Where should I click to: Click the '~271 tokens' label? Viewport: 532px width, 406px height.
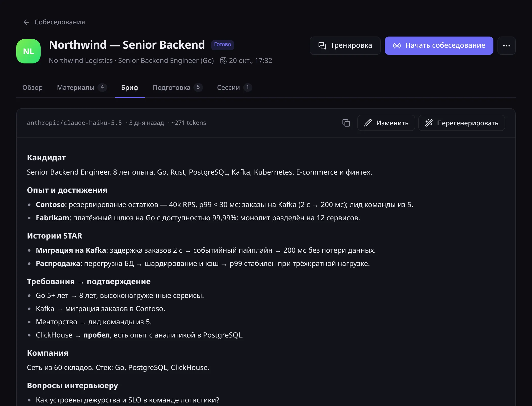(189, 123)
